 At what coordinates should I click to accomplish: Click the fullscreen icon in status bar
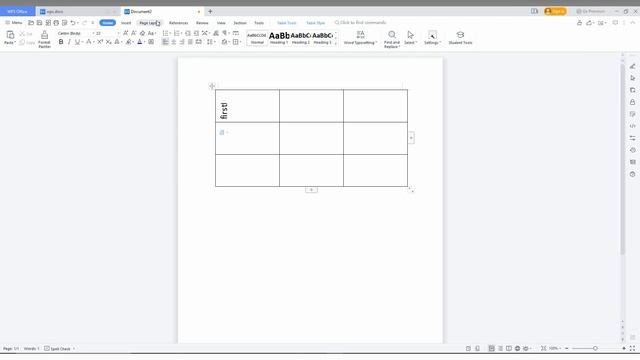point(632,348)
